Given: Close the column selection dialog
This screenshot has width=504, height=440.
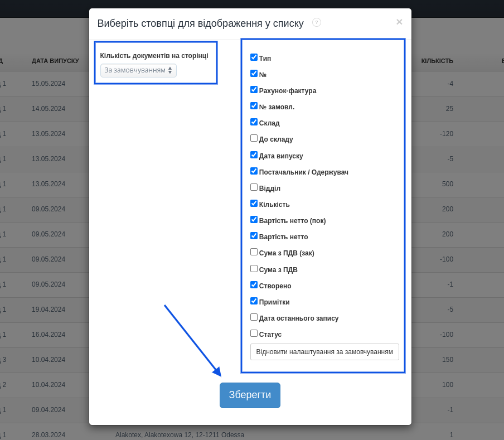Looking at the screenshot, I should click(x=399, y=22).
